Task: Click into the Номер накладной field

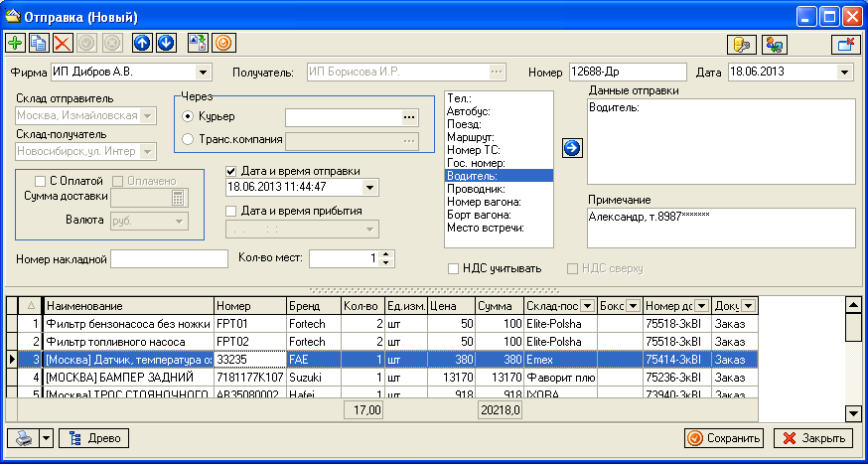Action: click(x=170, y=258)
